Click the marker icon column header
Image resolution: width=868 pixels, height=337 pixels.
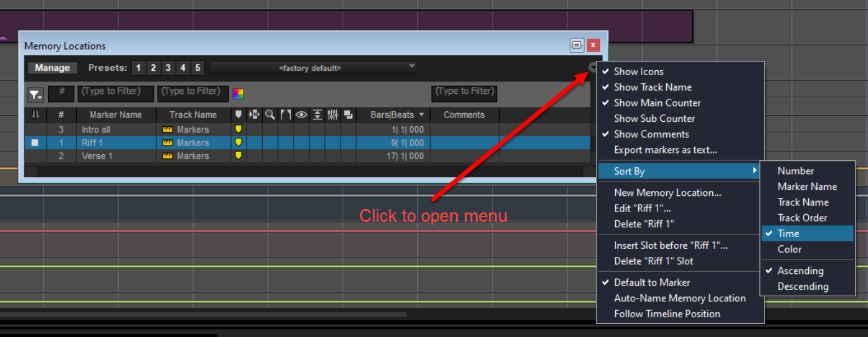coord(238,115)
